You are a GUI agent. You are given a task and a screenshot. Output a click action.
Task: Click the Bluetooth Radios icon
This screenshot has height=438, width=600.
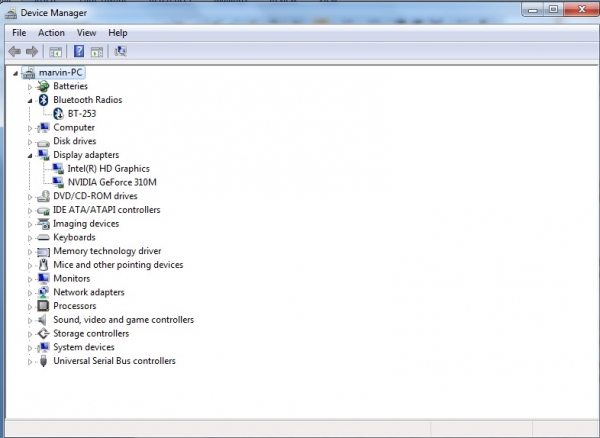click(x=43, y=100)
